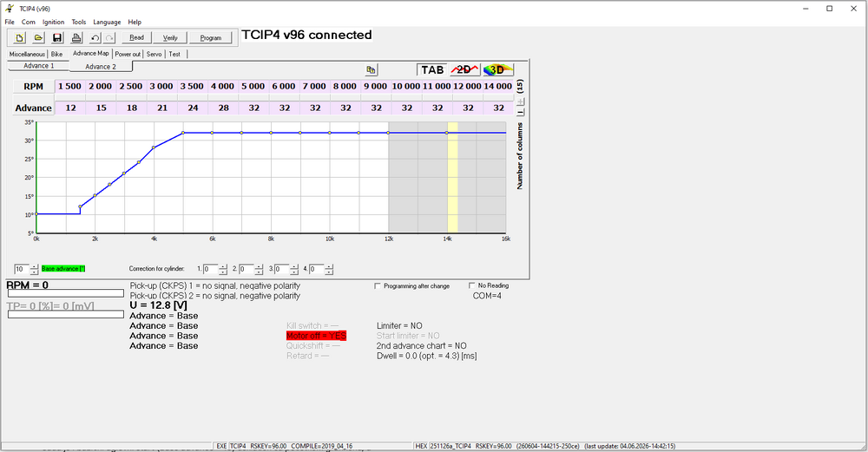Click the Program button

pos(210,37)
